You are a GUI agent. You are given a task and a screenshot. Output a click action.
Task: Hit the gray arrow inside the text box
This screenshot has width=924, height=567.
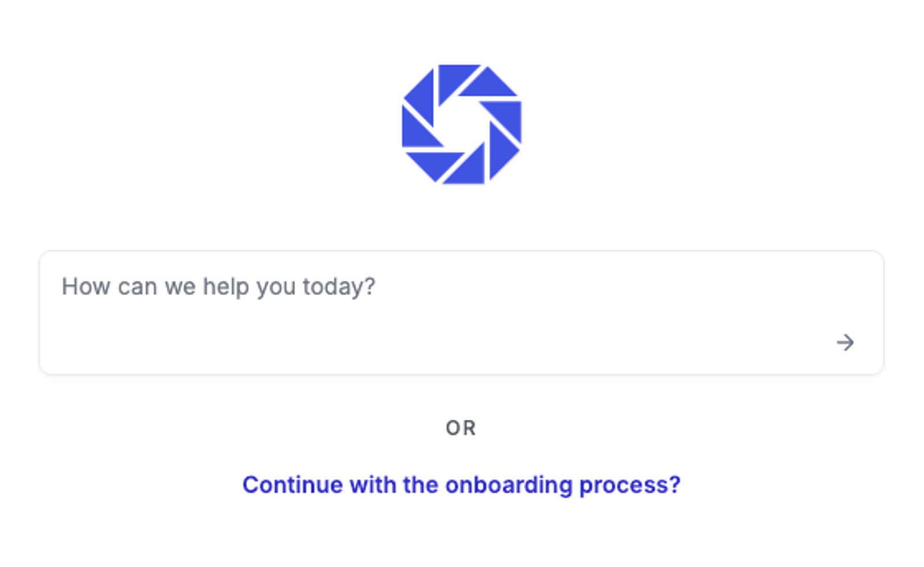point(845,342)
